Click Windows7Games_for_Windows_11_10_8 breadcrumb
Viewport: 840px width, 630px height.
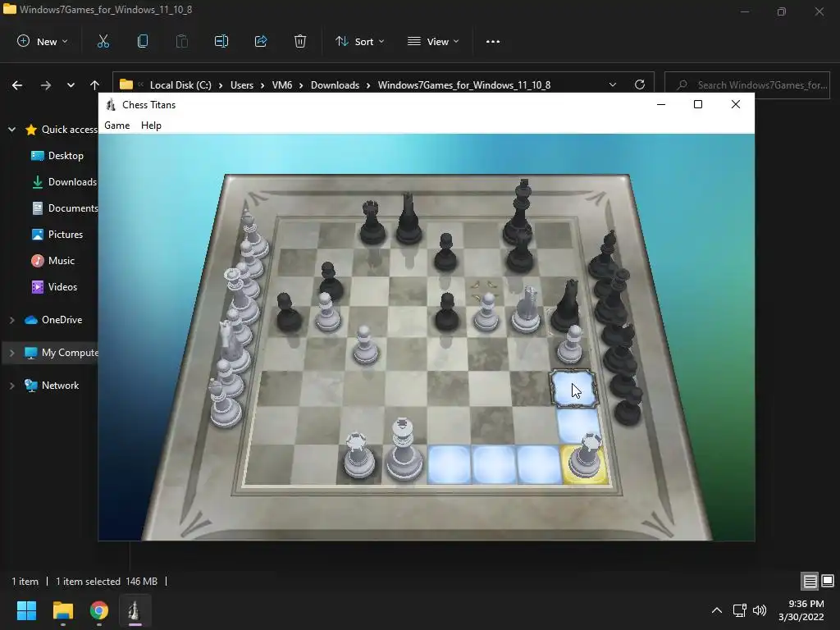point(464,85)
